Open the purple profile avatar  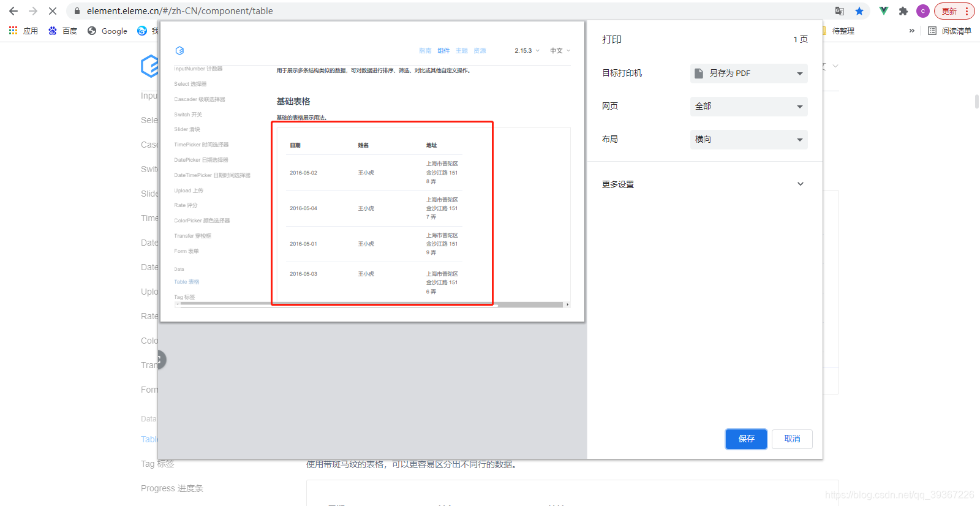click(923, 11)
